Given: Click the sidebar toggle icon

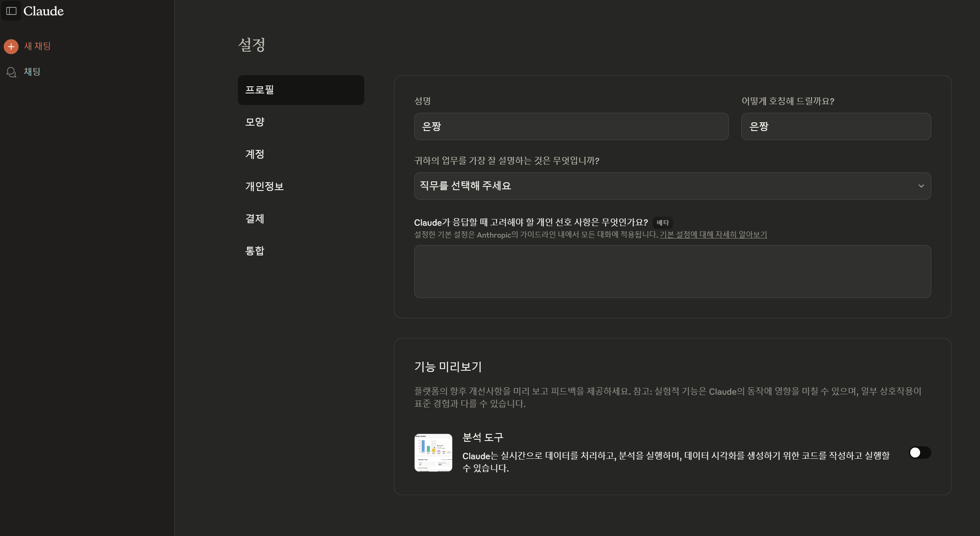Looking at the screenshot, I should point(11,11).
